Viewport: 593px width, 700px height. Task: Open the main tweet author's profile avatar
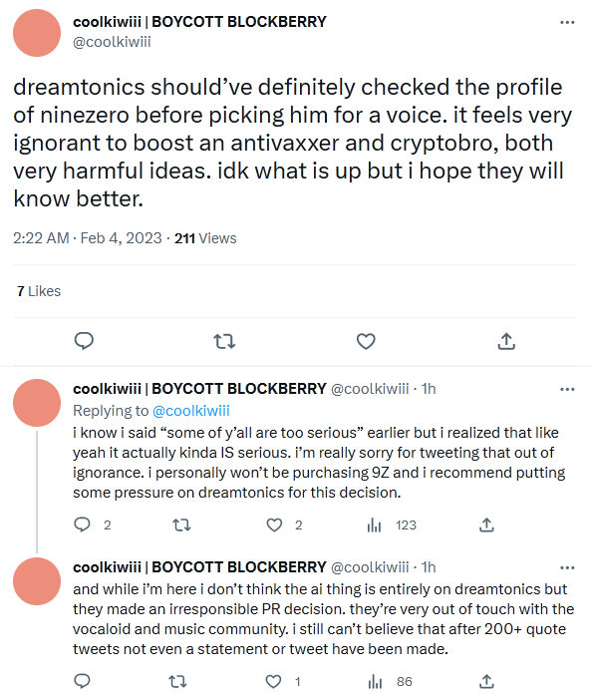[x=37, y=33]
